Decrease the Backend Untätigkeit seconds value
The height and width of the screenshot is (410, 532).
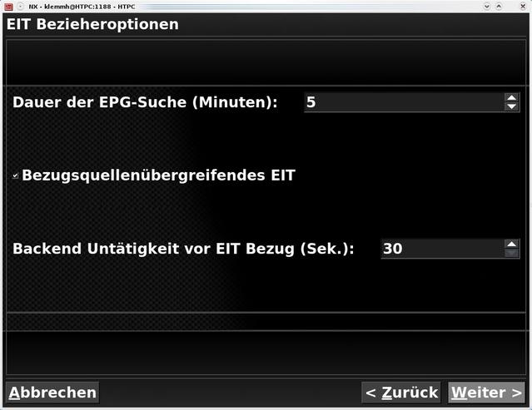click(x=512, y=253)
